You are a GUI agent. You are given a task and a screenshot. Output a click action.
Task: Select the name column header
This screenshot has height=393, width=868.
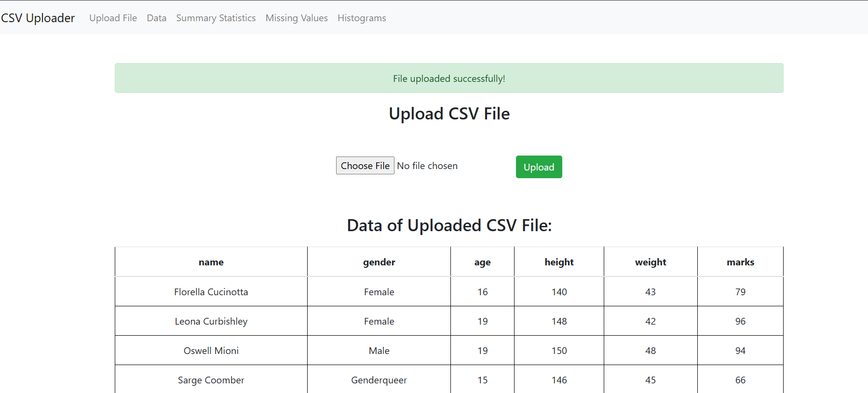[x=211, y=262]
